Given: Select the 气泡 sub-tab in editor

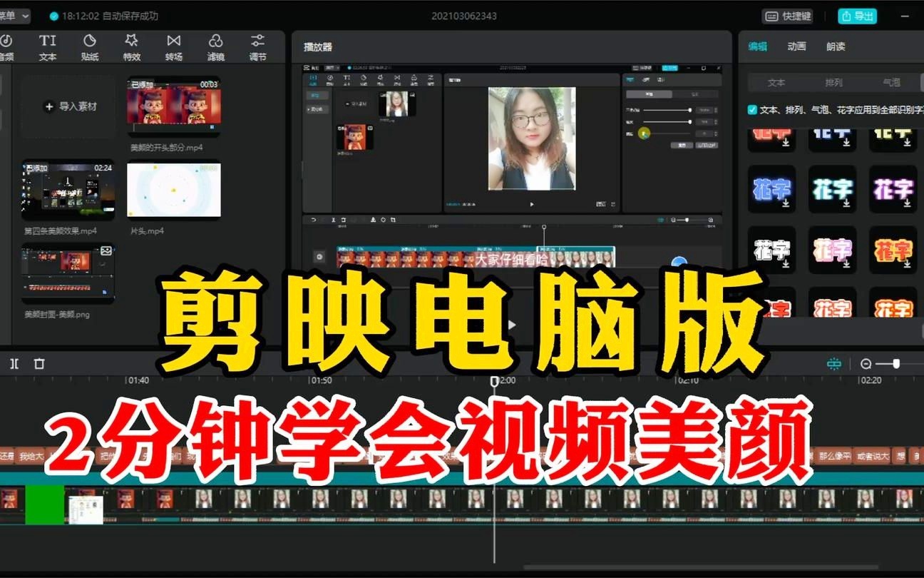Looking at the screenshot, I should (x=891, y=83).
